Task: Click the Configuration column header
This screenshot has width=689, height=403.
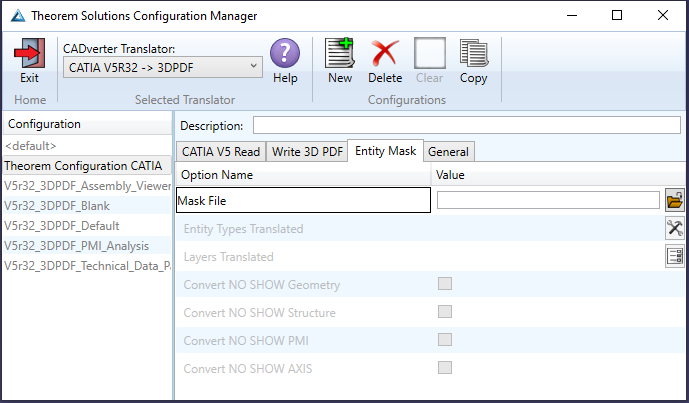Action: click(x=87, y=124)
